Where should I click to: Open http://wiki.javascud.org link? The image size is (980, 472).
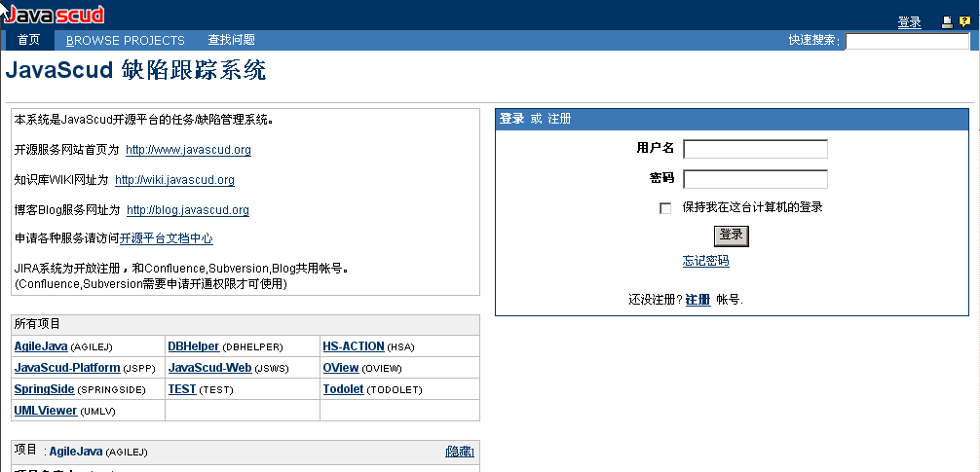pos(174,180)
